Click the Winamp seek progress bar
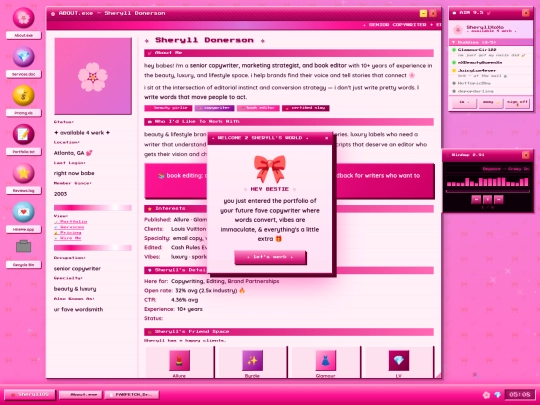The image size is (540, 405). (x=487, y=191)
